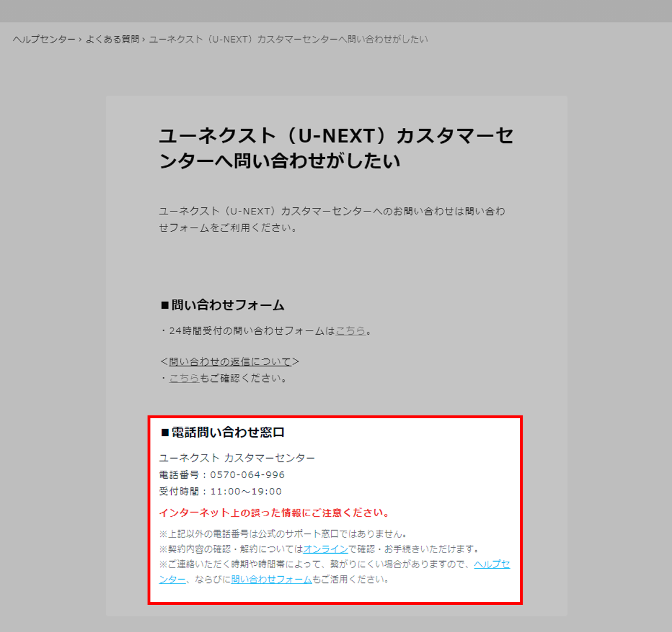
Task: Click the page title ユーネクスト（U-NEXT）カスタマーセンターへ問い合わせがしたい
Action: tap(336, 148)
